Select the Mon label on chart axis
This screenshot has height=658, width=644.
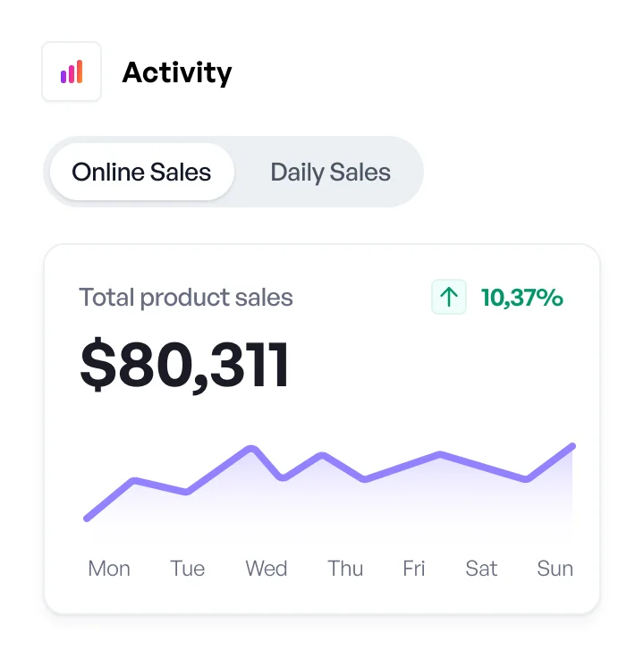109,569
